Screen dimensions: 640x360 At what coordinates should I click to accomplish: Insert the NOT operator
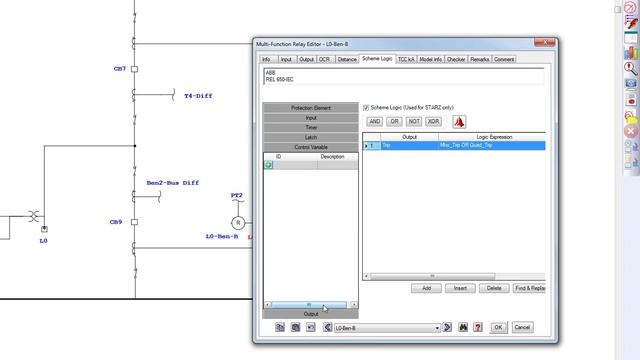414,122
